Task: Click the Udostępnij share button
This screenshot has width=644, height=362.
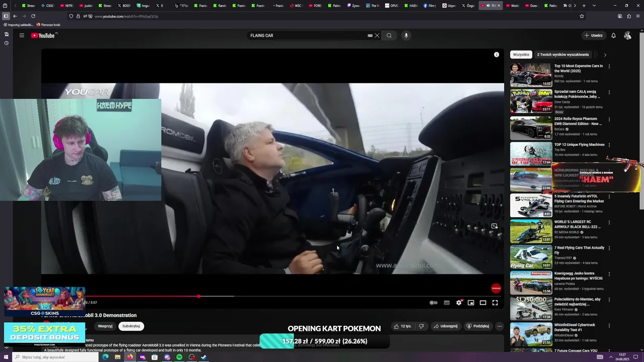Action: tap(446, 326)
